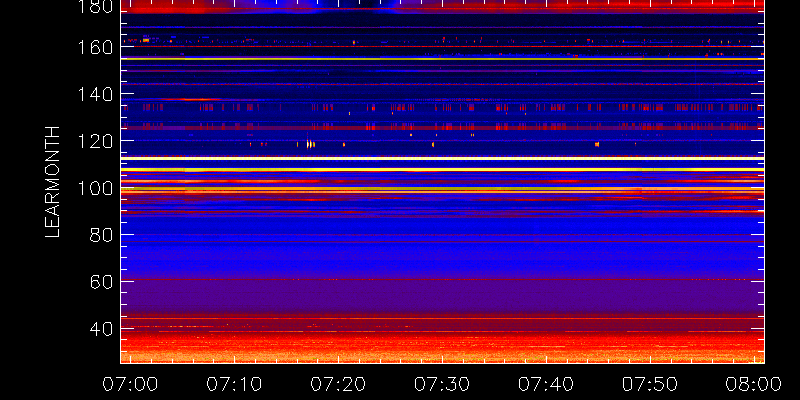Click the 07:20 time axis label

(337, 384)
